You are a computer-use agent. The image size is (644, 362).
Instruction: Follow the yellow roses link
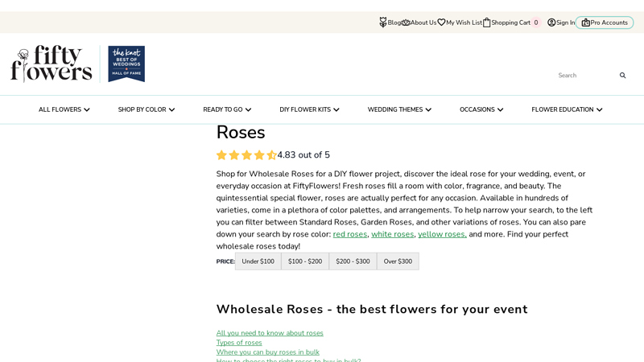pos(442,234)
